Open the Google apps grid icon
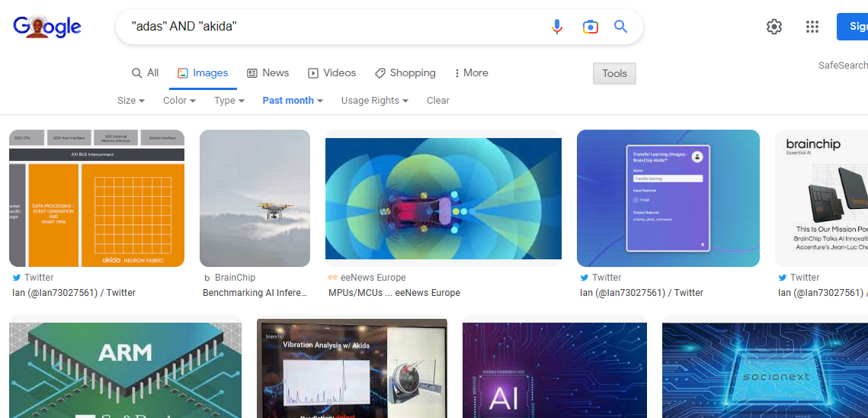The width and height of the screenshot is (868, 418). point(812,27)
